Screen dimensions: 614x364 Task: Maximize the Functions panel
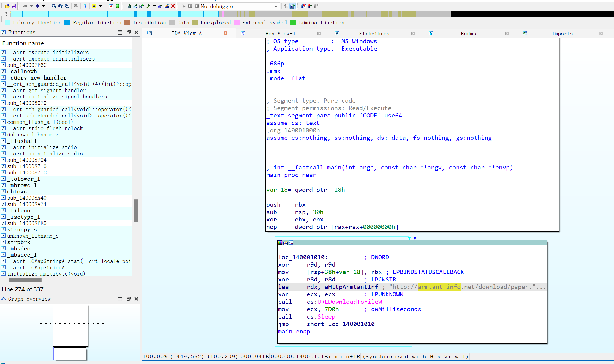(120, 32)
